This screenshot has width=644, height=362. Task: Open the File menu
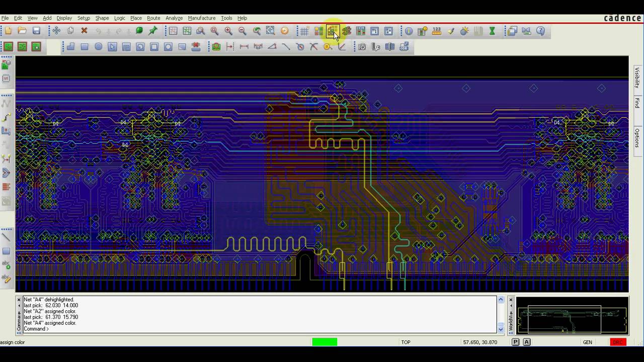[5, 18]
